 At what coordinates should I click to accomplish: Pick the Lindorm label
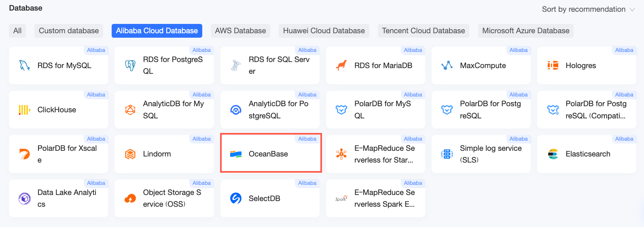[157, 154]
